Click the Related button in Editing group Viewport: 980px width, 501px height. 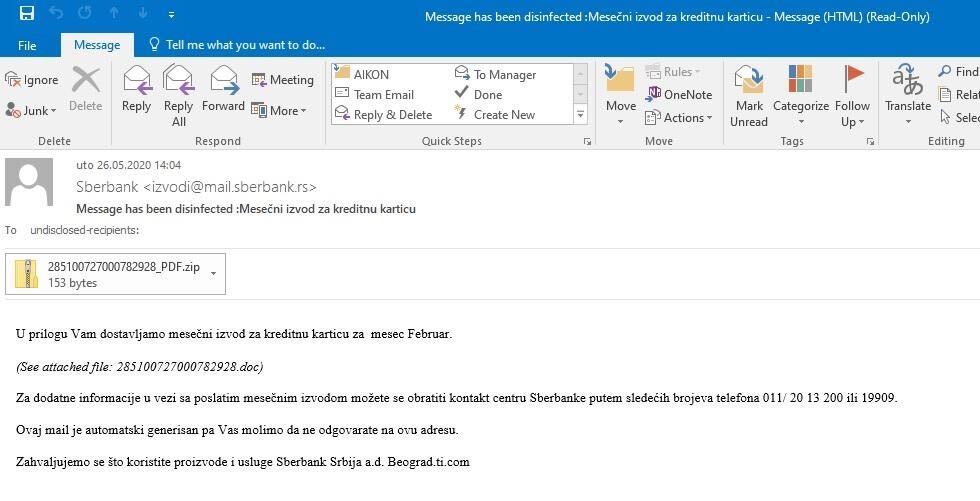coord(959,94)
